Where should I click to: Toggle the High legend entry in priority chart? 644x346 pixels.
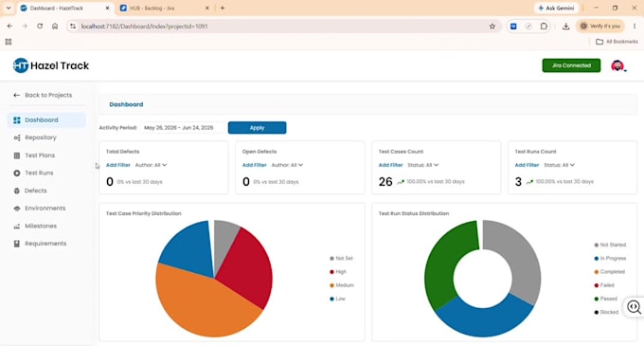(338, 272)
